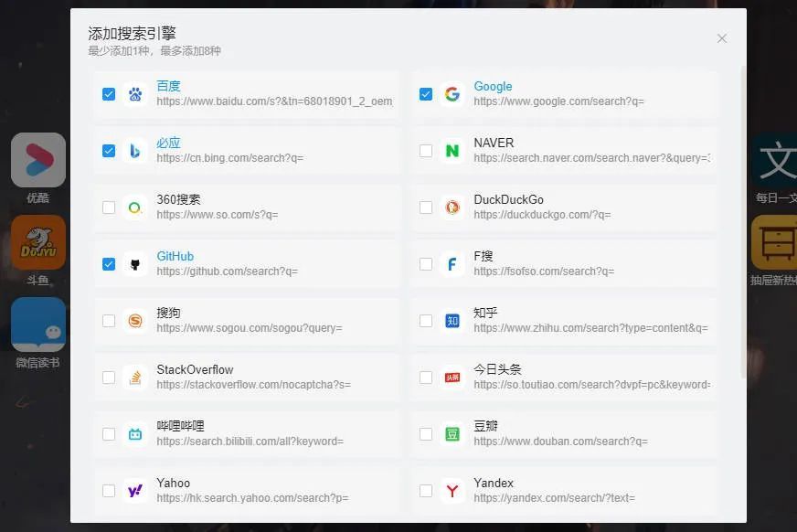797x532 pixels.
Task: Click the Baidu panda icon
Action: pyautogui.click(x=134, y=94)
